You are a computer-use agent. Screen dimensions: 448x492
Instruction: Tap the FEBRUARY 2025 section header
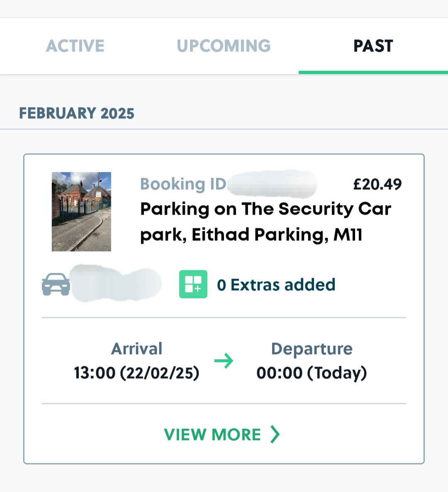click(77, 113)
